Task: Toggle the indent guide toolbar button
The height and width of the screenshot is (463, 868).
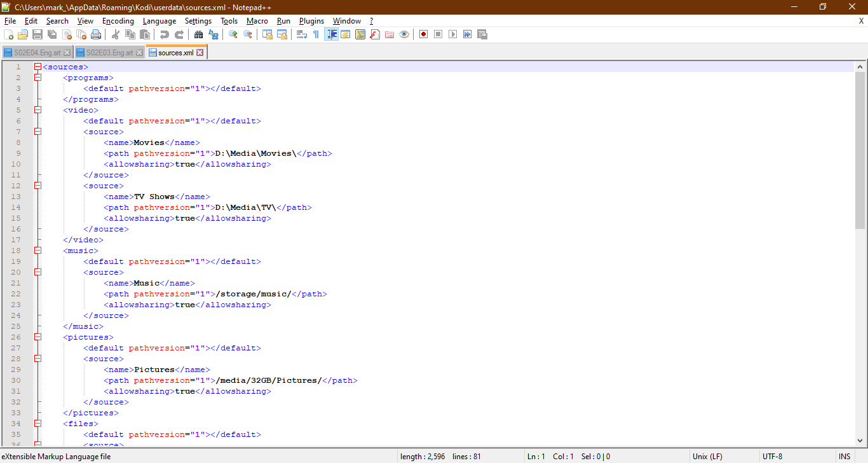Action: coord(331,34)
